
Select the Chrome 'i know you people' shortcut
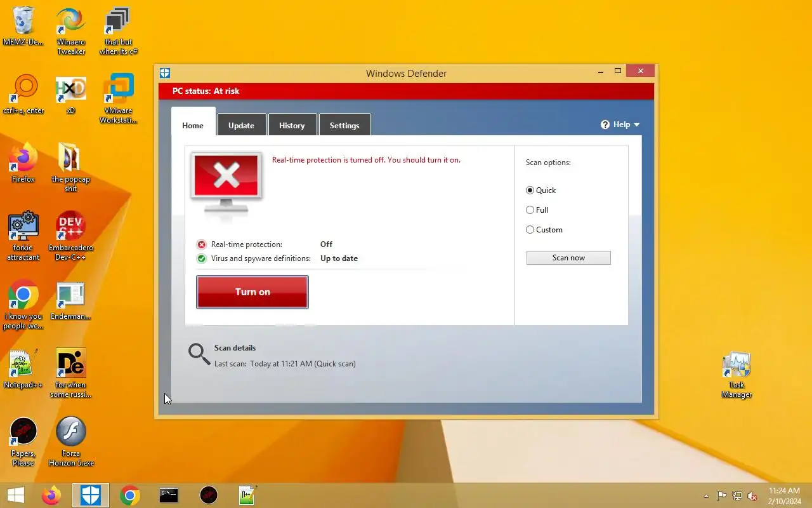[23, 305]
